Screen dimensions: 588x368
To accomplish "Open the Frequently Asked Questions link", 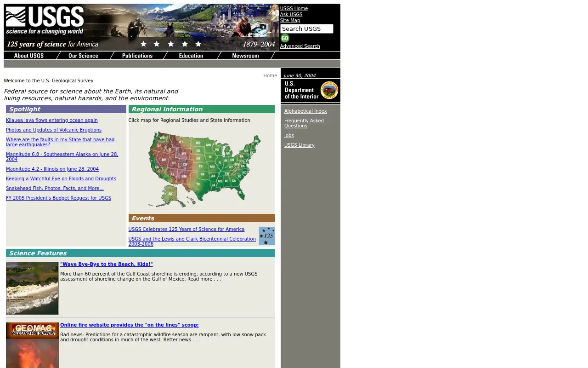I will (304, 123).
